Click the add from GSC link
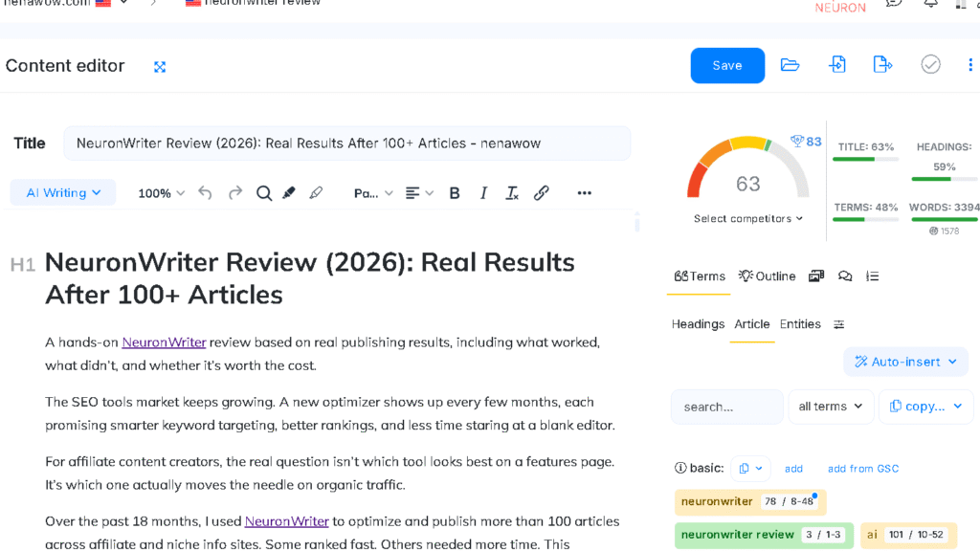Image resolution: width=980 pixels, height=551 pixels. pos(863,469)
